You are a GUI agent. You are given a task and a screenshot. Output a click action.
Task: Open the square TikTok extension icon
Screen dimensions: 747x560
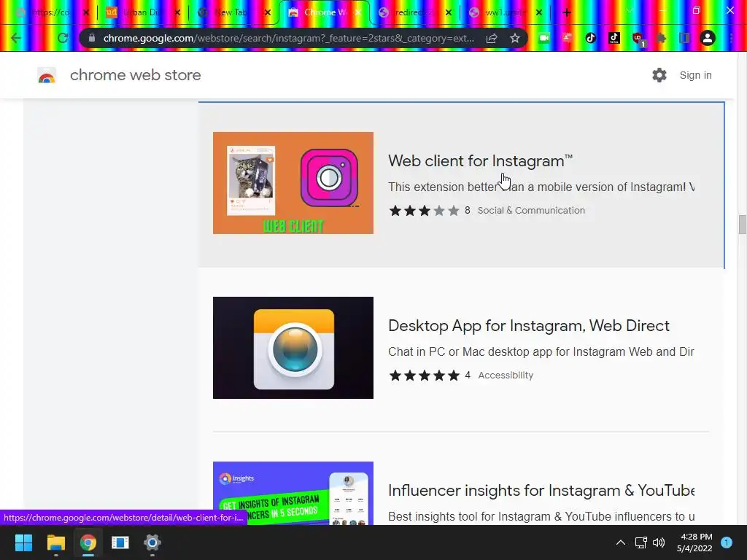click(614, 38)
